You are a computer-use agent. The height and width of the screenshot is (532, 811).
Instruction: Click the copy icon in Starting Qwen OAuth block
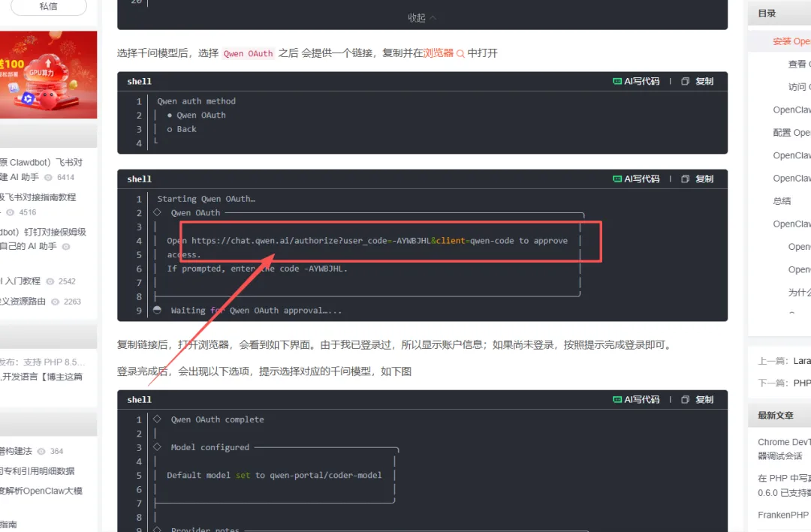[x=686, y=179]
